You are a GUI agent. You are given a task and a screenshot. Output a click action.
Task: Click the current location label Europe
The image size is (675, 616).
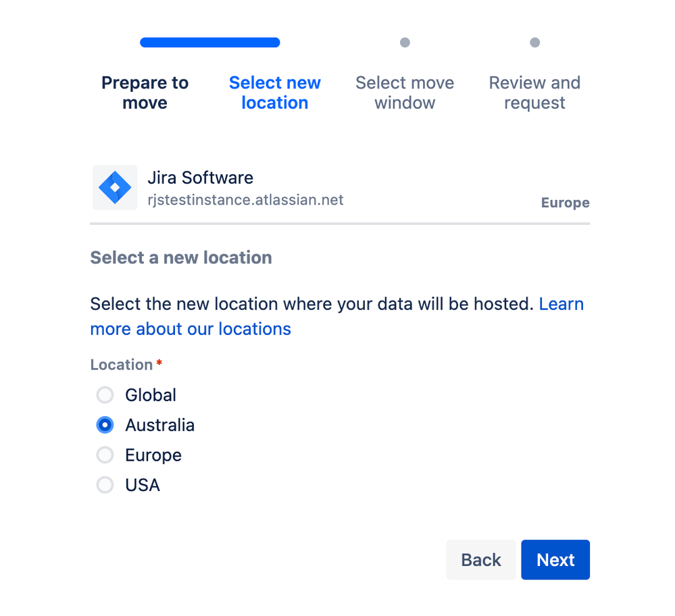pyautogui.click(x=565, y=203)
